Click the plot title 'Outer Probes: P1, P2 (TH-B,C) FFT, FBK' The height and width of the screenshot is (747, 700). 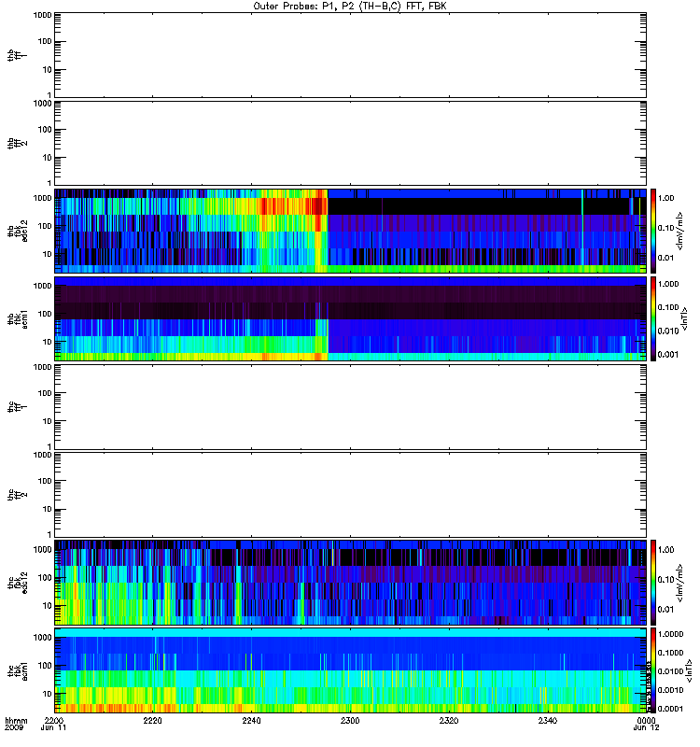[350, 7]
